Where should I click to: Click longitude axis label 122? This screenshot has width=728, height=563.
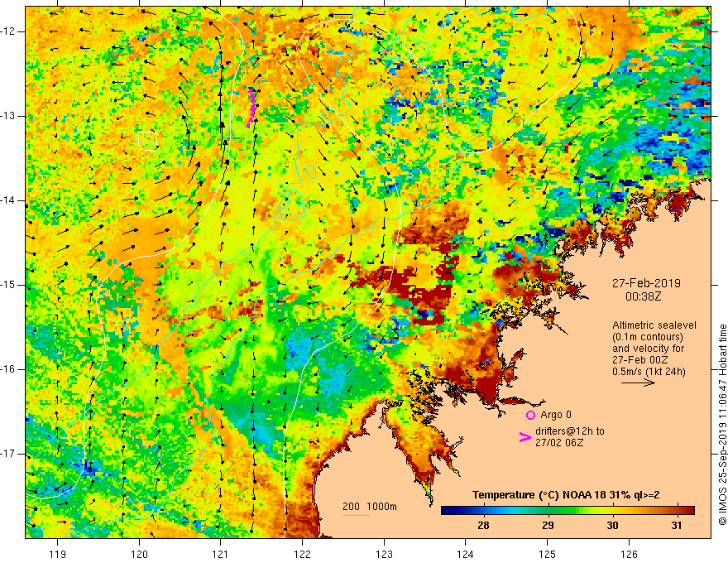(302, 554)
